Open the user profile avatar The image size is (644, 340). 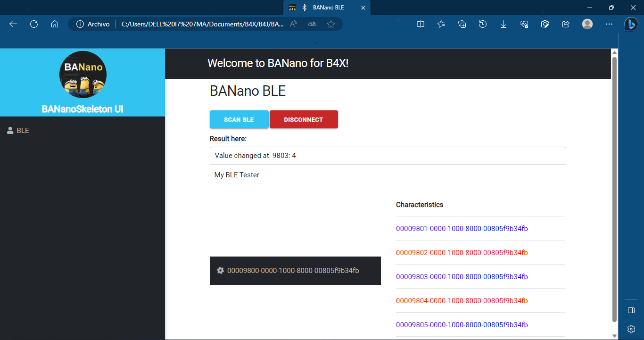tap(587, 24)
